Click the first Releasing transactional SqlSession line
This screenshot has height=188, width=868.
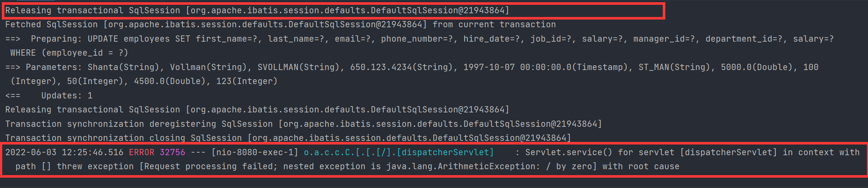pyautogui.click(x=257, y=10)
